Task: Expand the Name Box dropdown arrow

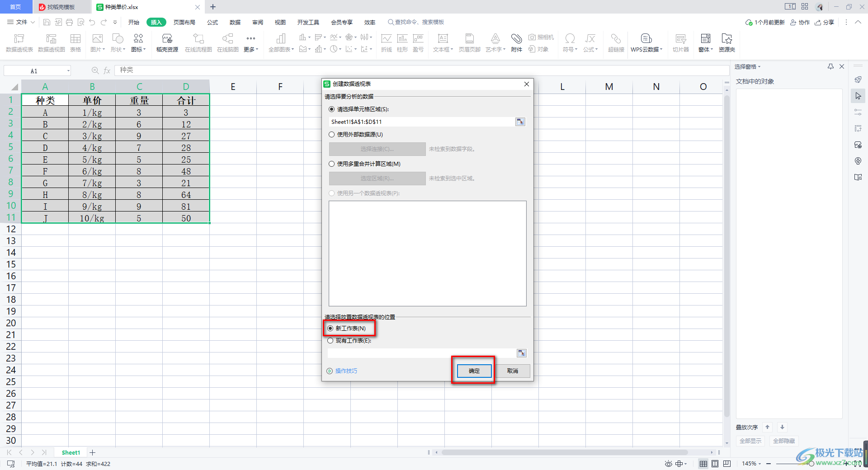Action: (68, 70)
